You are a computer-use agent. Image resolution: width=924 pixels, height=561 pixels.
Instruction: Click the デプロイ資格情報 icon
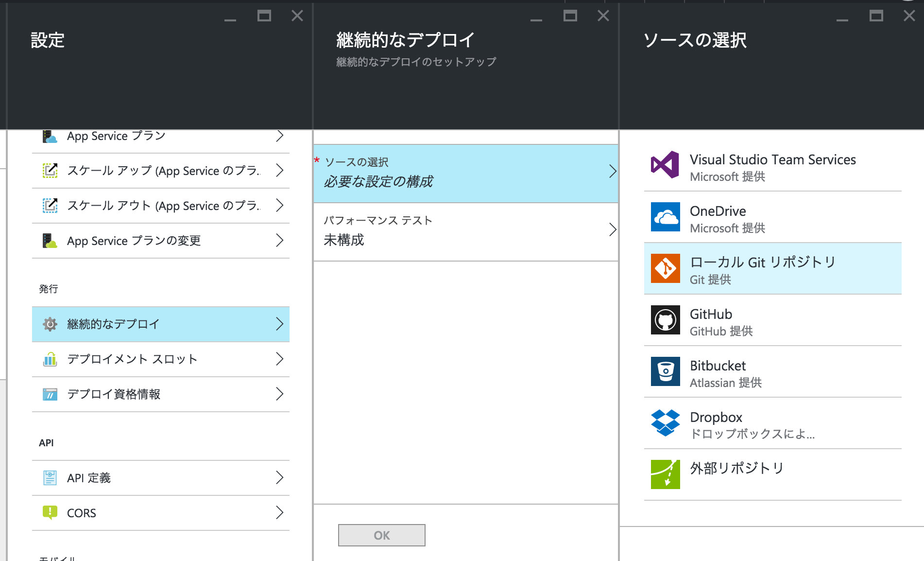(x=50, y=394)
